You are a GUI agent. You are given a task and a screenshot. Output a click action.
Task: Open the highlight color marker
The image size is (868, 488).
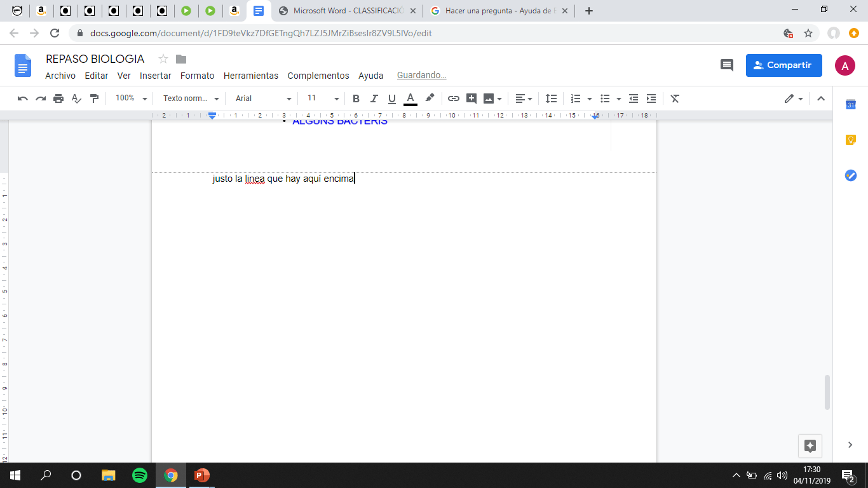(430, 98)
